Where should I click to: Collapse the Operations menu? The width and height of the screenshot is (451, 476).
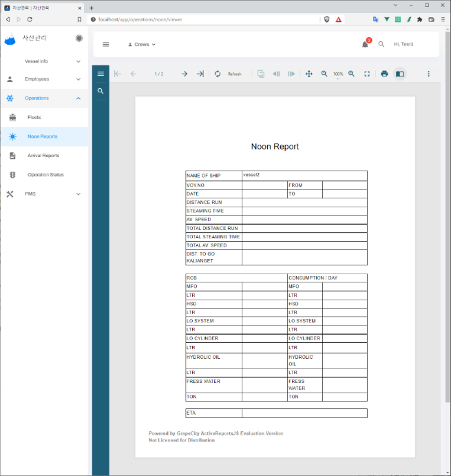tap(44, 99)
